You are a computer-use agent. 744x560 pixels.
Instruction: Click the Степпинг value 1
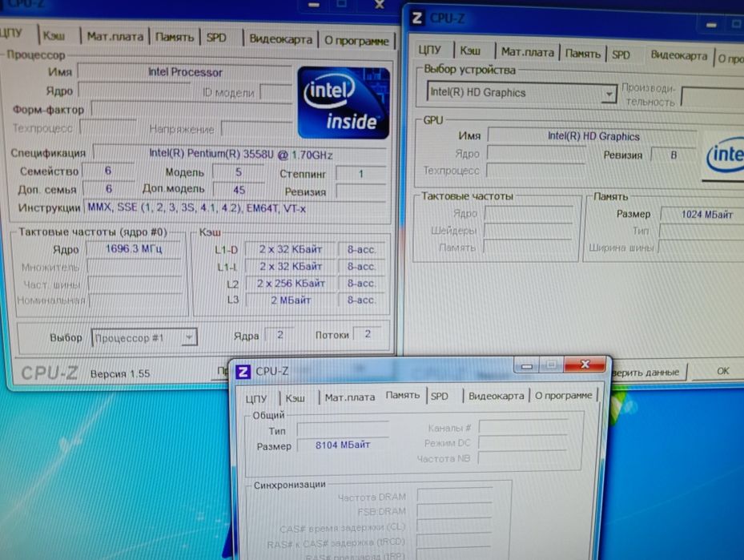pos(360,174)
